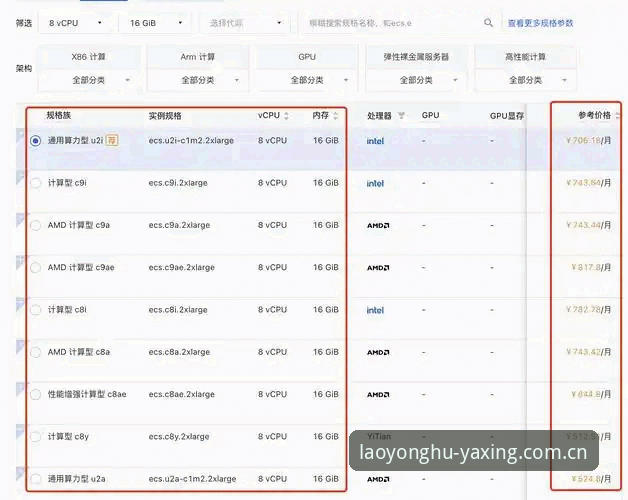Click ecs.c8a.2xlarge instance spec text
628x500 pixels.
(x=179, y=352)
